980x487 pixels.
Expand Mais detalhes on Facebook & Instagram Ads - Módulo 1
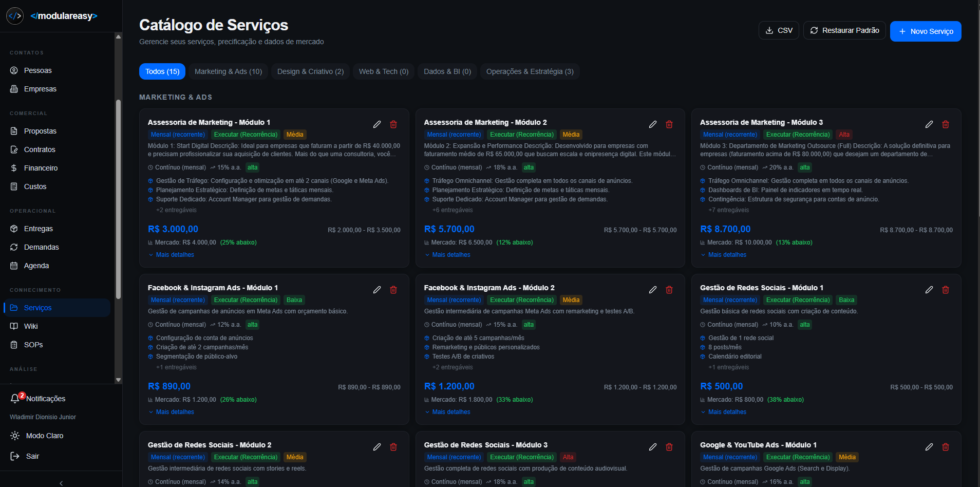click(x=171, y=411)
